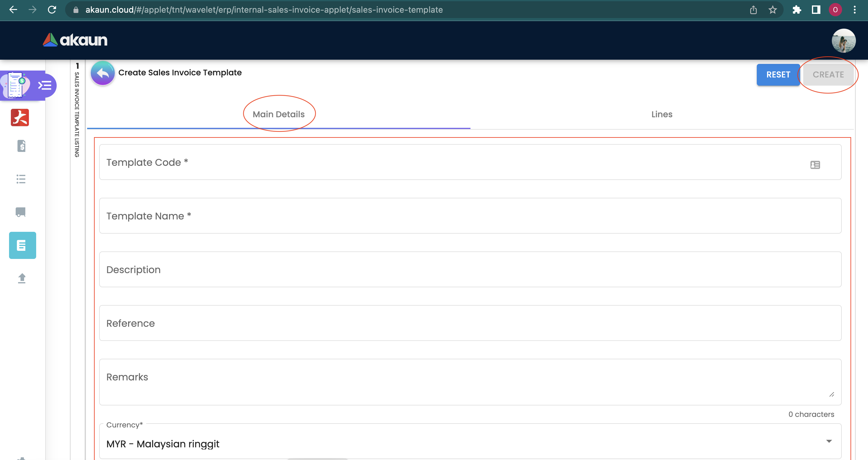Click the card icon in Template Code field
This screenshot has height=460, width=868.
[x=815, y=165]
